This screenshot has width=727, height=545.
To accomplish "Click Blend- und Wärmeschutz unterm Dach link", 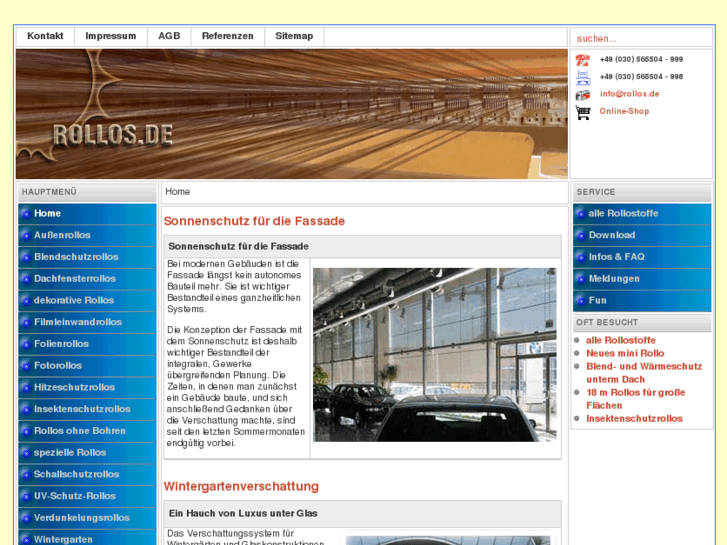I will [x=644, y=373].
